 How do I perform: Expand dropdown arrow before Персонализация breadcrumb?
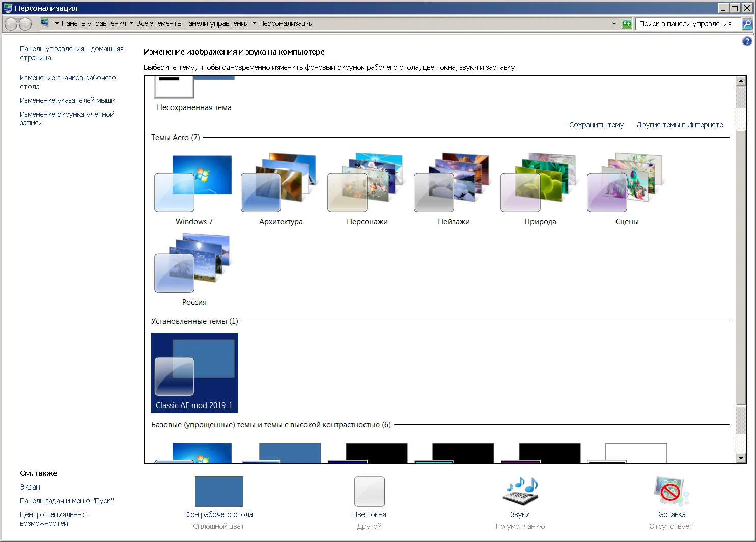[x=254, y=23]
